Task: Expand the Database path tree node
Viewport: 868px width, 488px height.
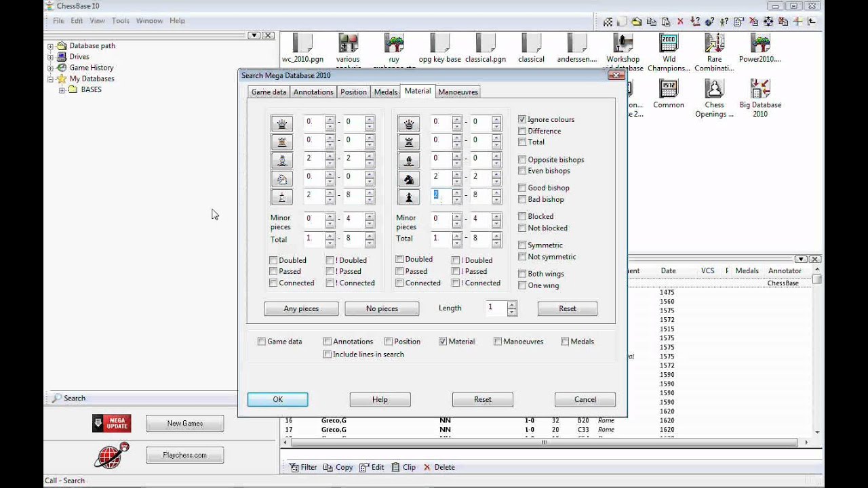Action: pos(50,46)
